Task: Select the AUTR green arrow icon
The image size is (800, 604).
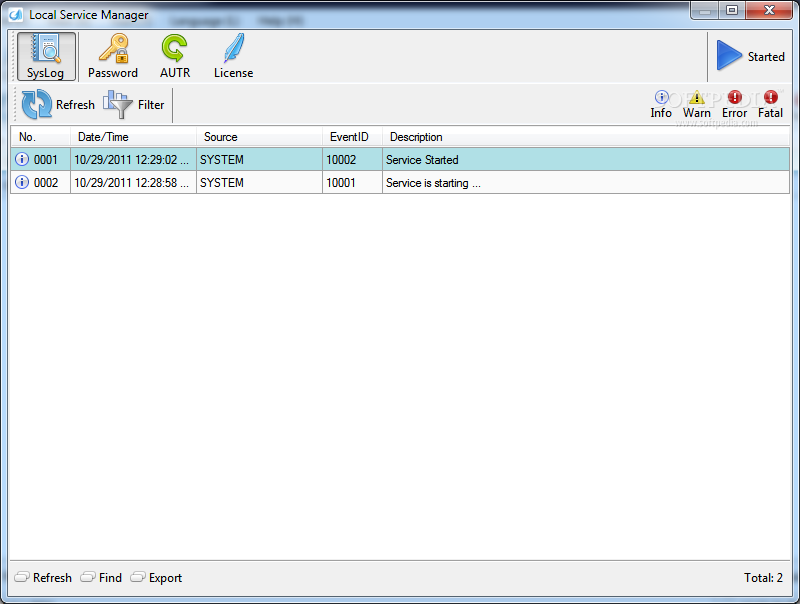Action: coord(174,49)
